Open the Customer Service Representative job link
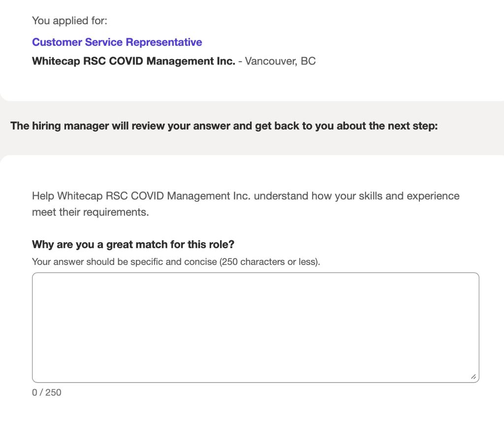The width and height of the screenshot is (504, 424). [x=117, y=42]
